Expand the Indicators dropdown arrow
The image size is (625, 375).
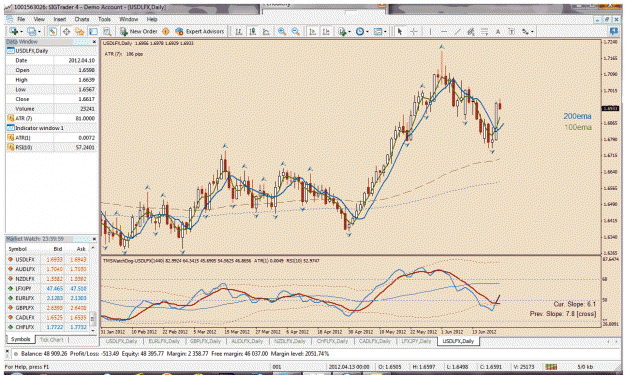tap(349, 31)
